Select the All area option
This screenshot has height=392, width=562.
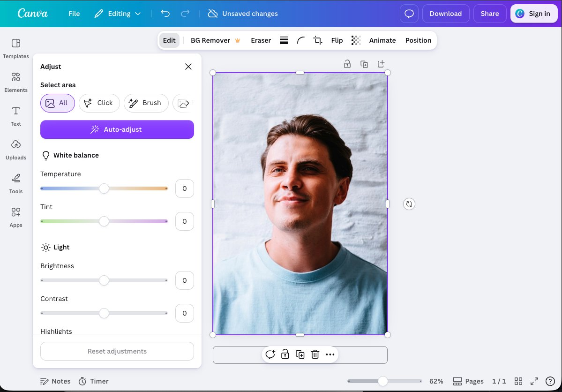[x=57, y=103]
